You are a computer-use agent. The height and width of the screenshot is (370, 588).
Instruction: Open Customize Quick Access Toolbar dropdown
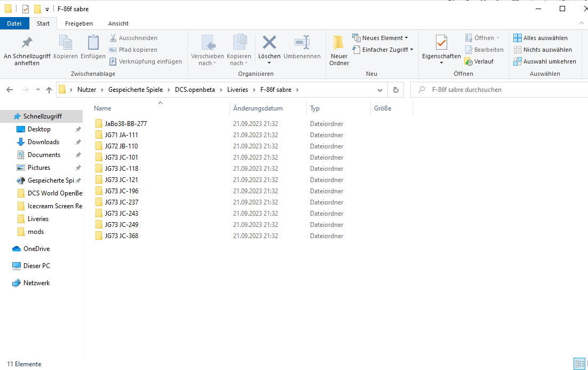tap(47, 10)
